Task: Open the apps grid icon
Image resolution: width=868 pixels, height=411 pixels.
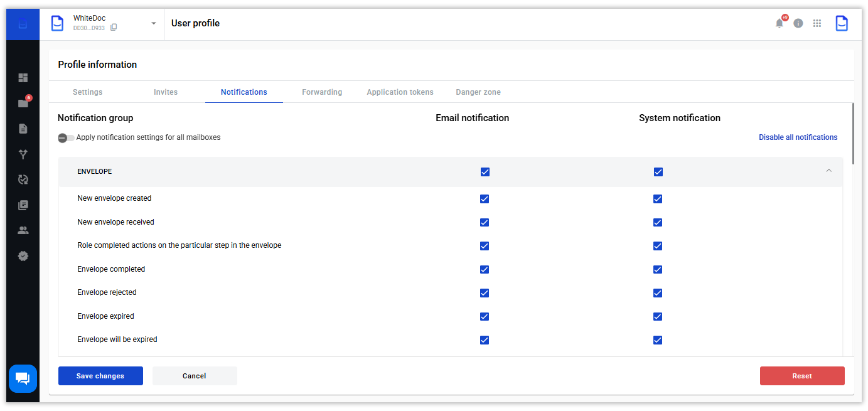Action: click(x=817, y=23)
